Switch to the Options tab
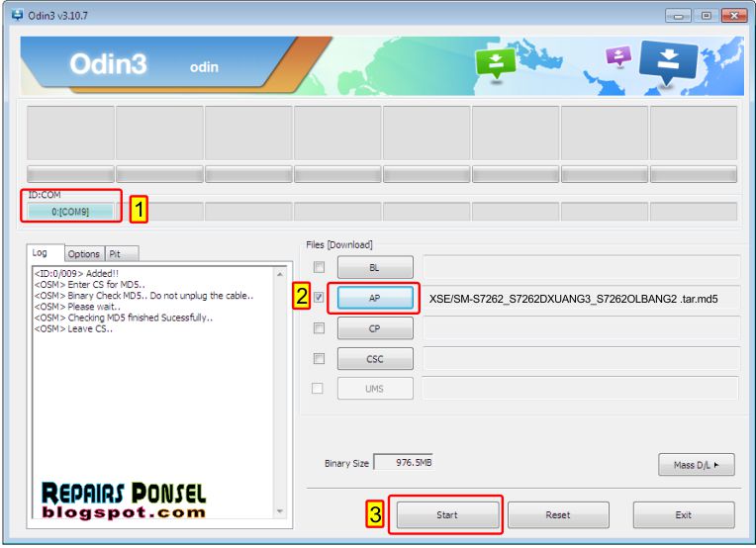Image resolution: width=756 pixels, height=548 pixels. pyautogui.click(x=84, y=254)
